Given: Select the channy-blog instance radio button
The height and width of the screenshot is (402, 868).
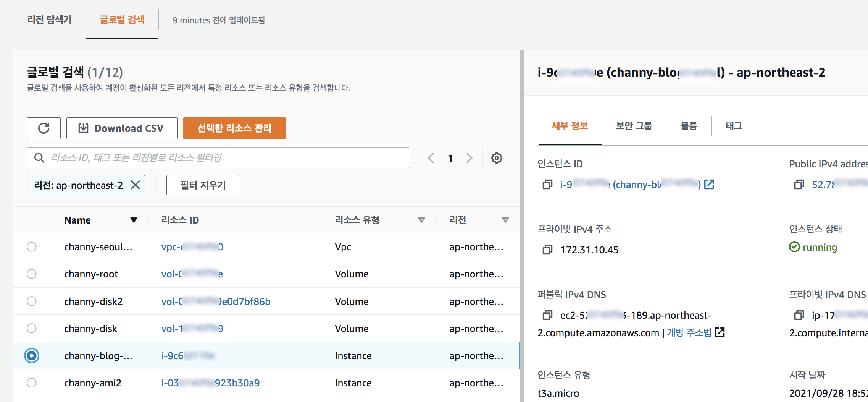Looking at the screenshot, I should pos(32,355).
